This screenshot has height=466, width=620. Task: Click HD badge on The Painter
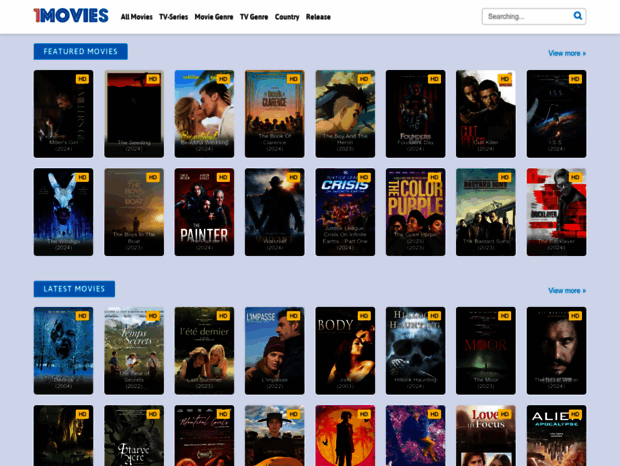coord(223,177)
